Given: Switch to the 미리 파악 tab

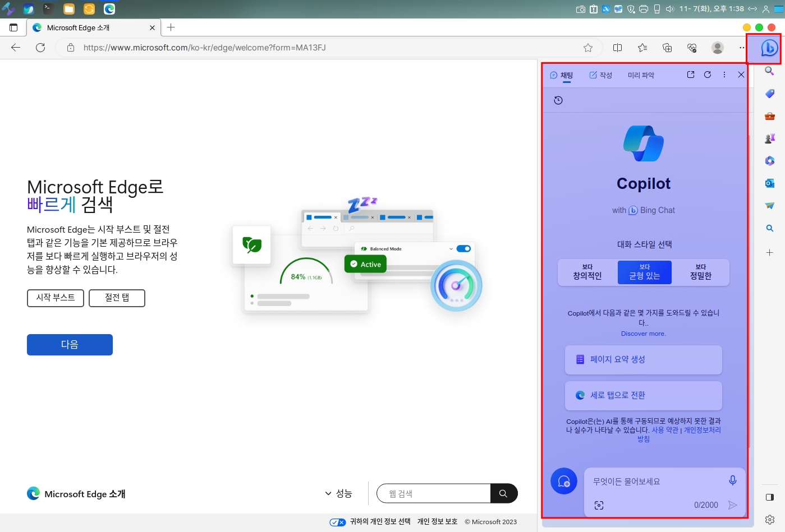Looking at the screenshot, I should pos(641,75).
